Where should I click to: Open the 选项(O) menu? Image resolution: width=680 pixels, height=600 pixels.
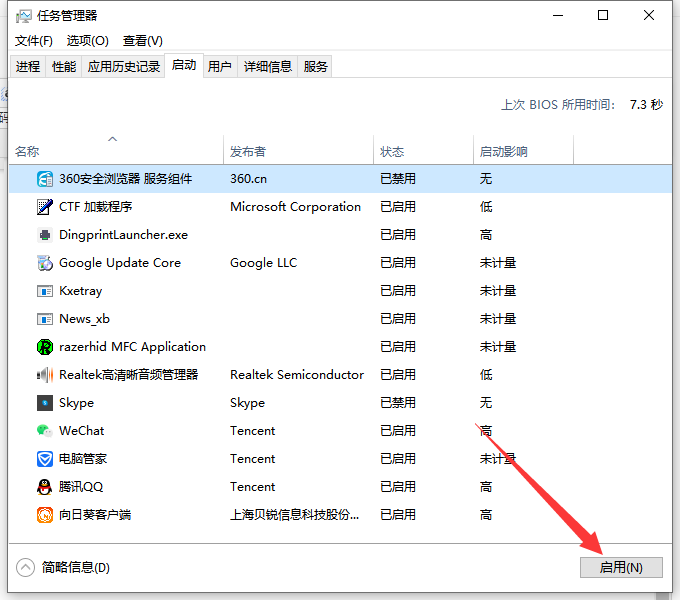pos(87,40)
